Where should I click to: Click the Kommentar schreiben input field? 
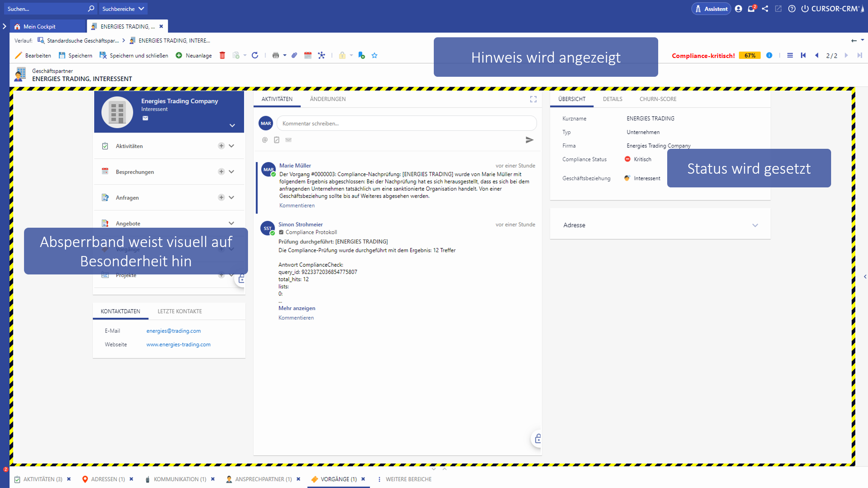(x=406, y=124)
